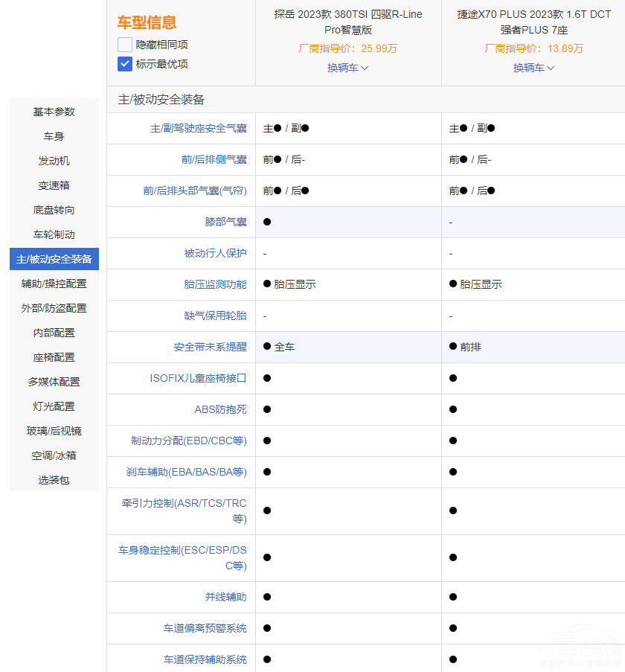View the 选装包 section
625x672 pixels.
53,480
